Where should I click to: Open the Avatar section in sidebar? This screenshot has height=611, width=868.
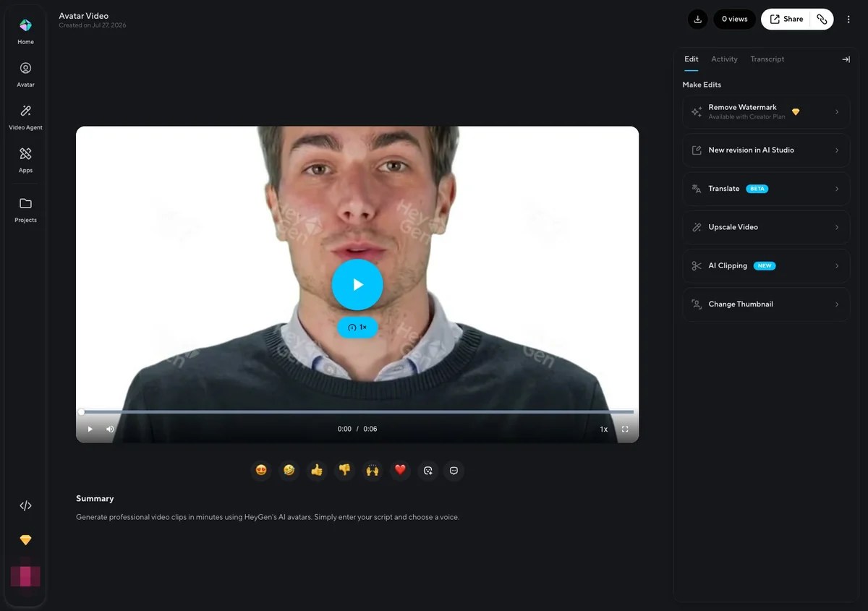coord(25,74)
